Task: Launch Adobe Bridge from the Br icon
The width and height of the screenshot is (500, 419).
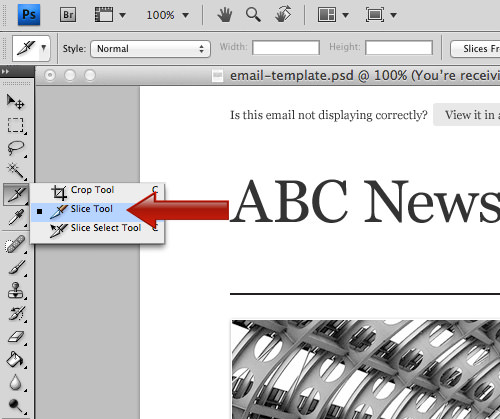Action: [x=68, y=15]
